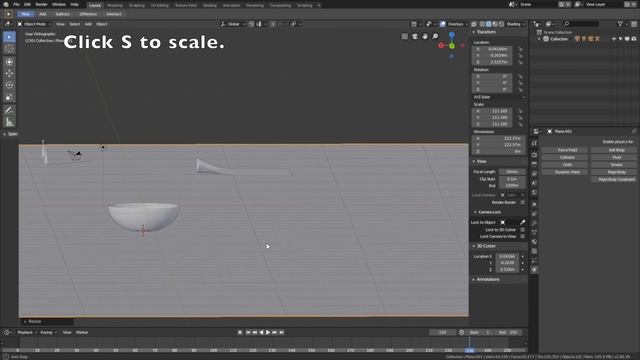
Task: Collapse the Camera Lock panel
Action: coord(476,212)
